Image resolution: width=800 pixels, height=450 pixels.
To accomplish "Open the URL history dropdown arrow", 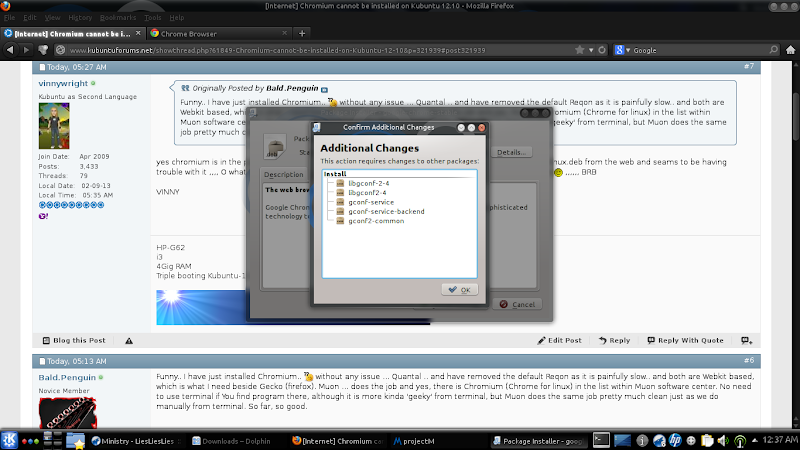I will point(591,50).
